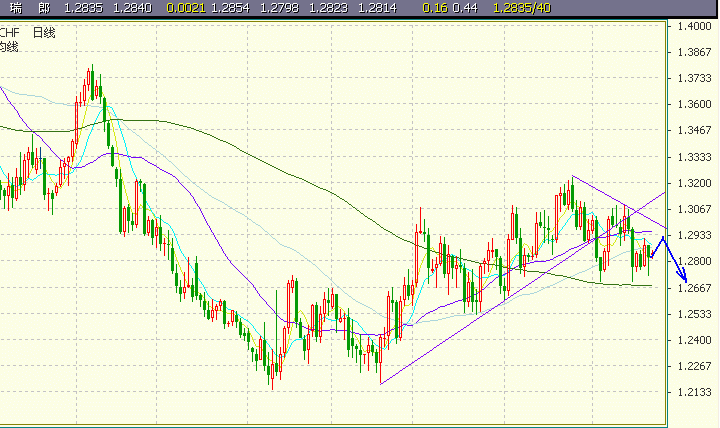Viewport: 720px width, 428px height.
Task: Click the CHF symbol label on chart
Action: pyautogui.click(x=10, y=33)
